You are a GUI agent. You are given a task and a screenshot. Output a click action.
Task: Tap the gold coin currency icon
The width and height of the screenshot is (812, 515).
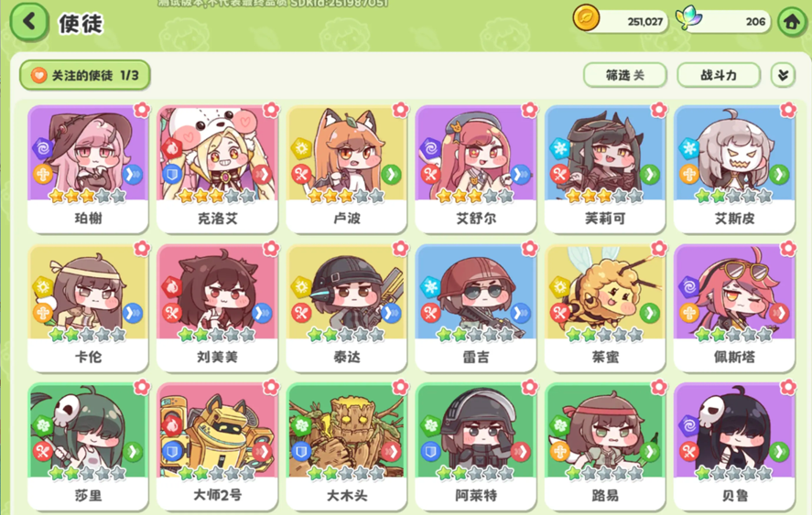click(586, 17)
